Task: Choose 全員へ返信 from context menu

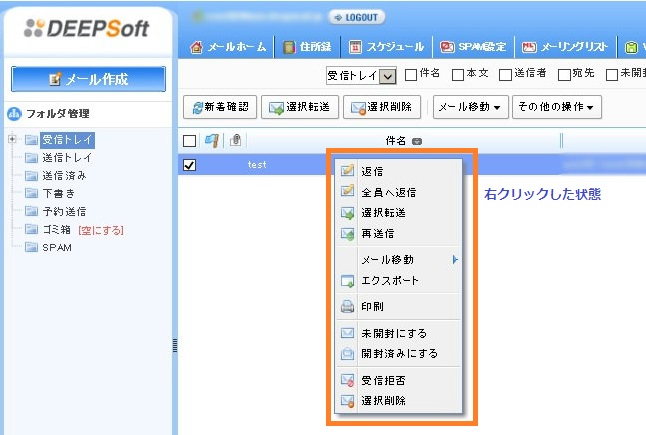Action: (x=388, y=192)
